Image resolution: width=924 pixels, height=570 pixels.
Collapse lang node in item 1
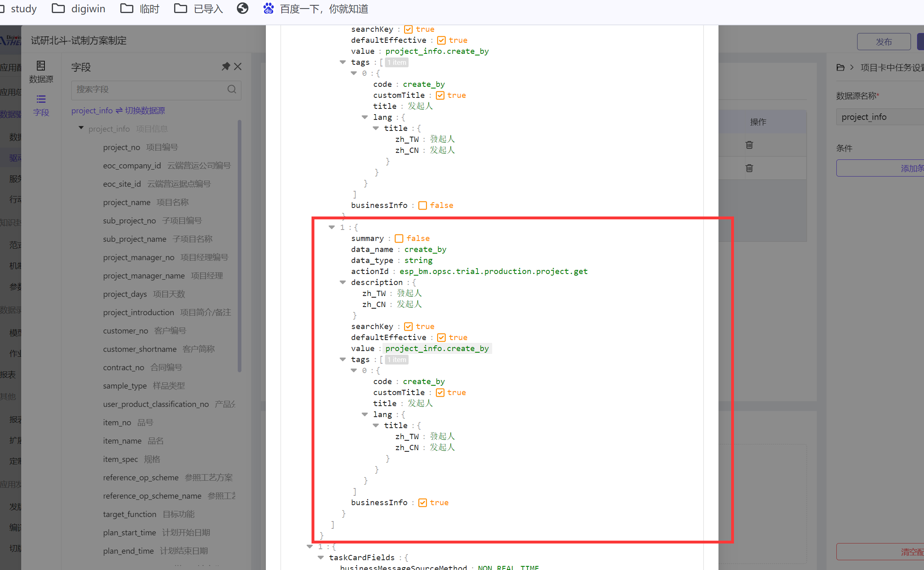(365, 414)
